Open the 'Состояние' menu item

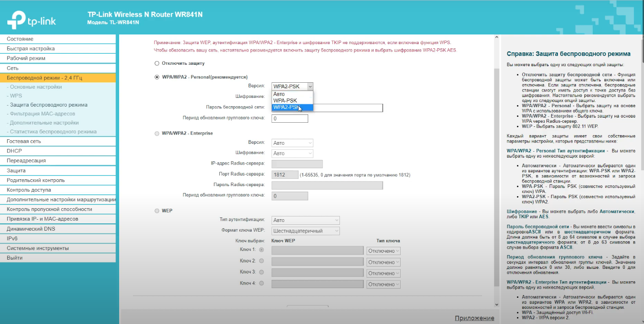pyautogui.click(x=20, y=39)
